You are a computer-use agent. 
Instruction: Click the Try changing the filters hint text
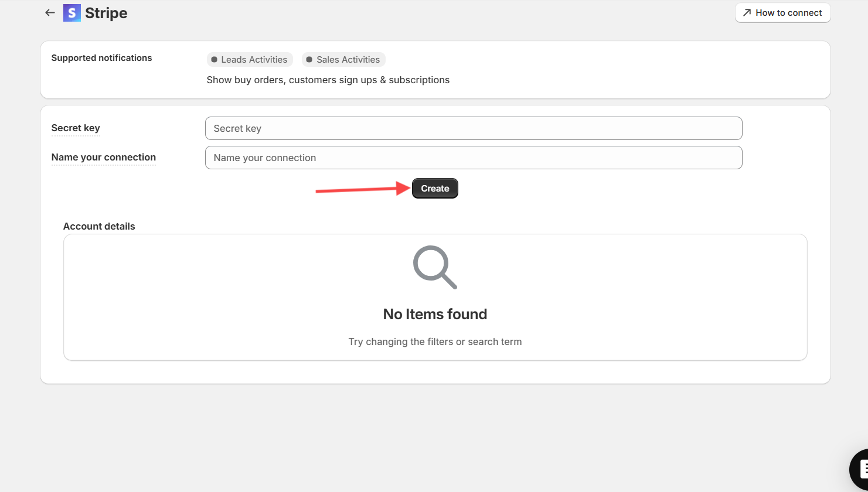point(435,341)
